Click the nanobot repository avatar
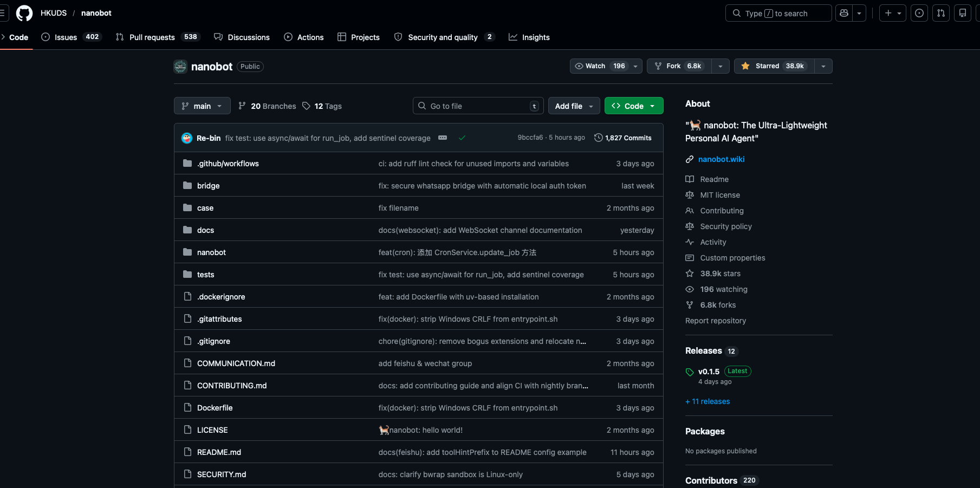This screenshot has width=980, height=488. pyautogui.click(x=180, y=67)
